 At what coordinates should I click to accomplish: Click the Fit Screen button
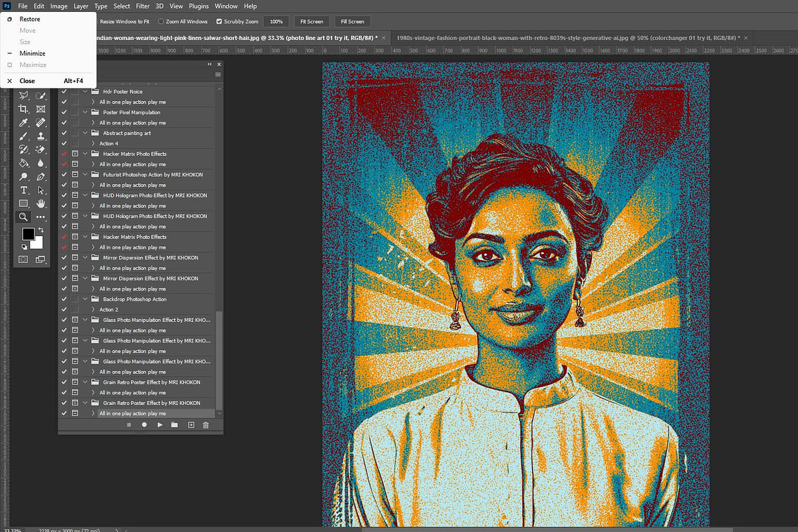(x=311, y=21)
